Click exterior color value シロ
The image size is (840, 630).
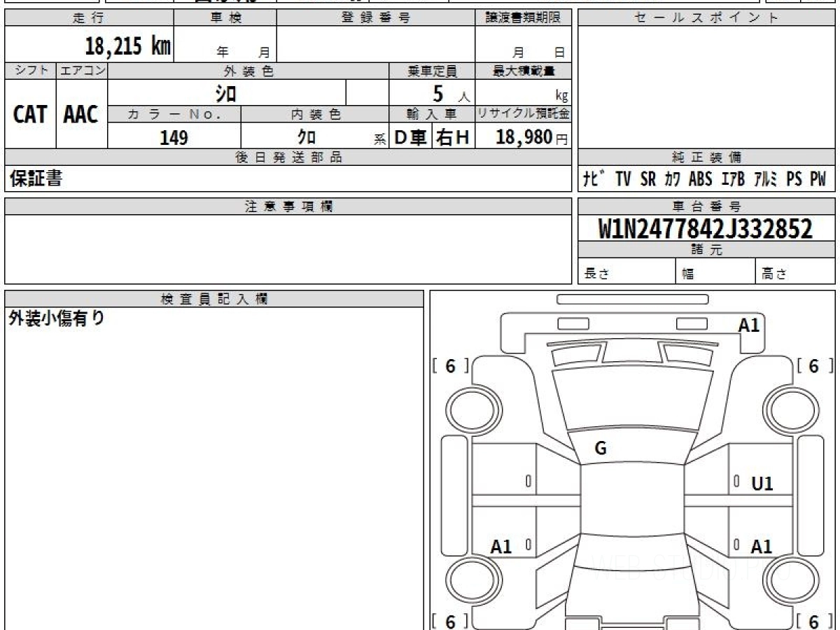(x=225, y=92)
